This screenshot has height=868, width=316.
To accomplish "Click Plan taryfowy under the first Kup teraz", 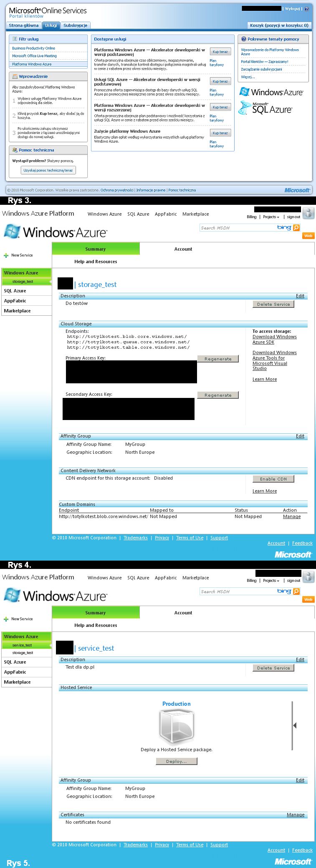I will tap(217, 63).
